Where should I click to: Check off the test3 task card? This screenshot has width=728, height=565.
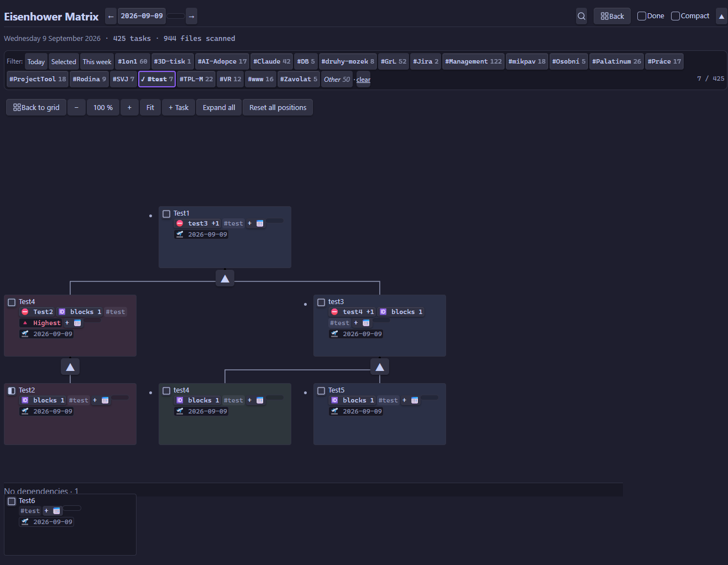point(321,302)
